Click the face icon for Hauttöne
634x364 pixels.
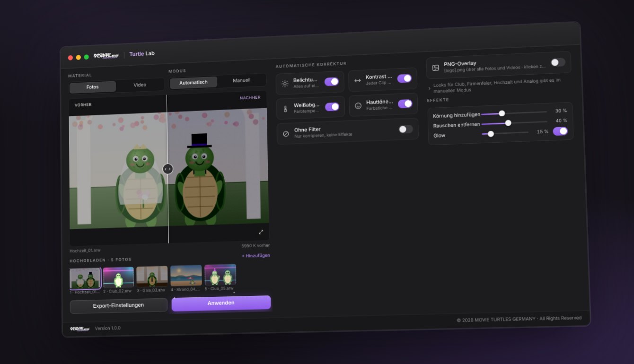[358, 106]
